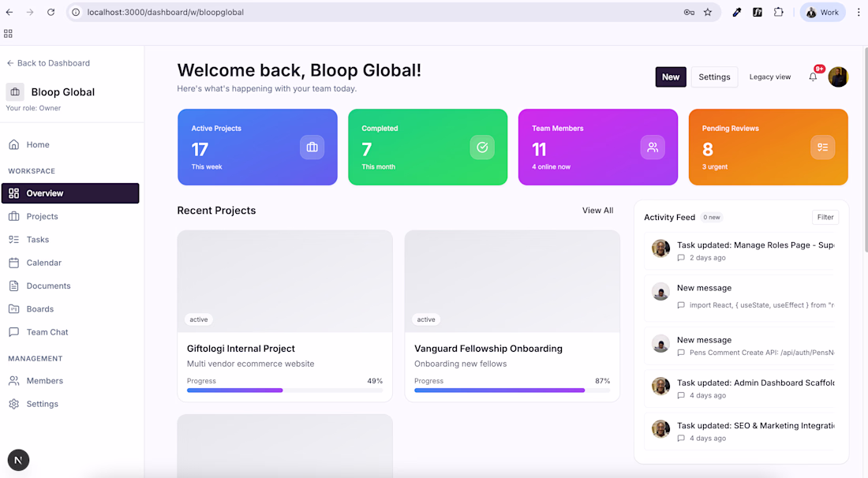Click the page vertical scrollbar

pyautogui.click(x=865, y=149)
